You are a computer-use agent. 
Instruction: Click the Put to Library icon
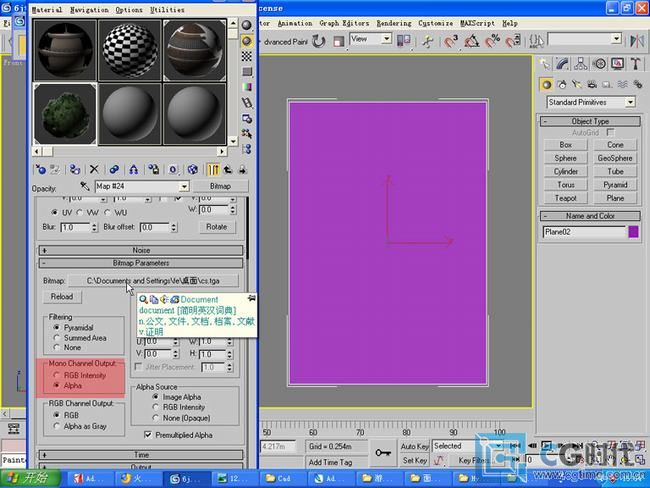[x=153, y=169]
